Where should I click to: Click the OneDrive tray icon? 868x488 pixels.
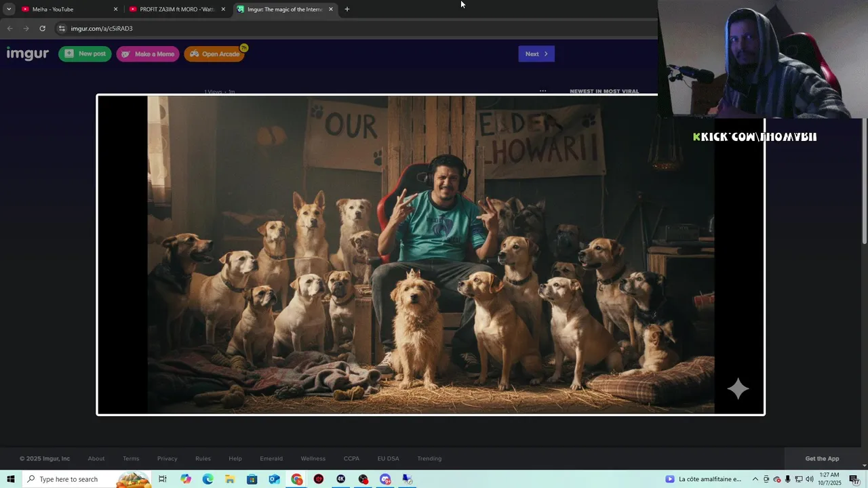tap(777, 479)
